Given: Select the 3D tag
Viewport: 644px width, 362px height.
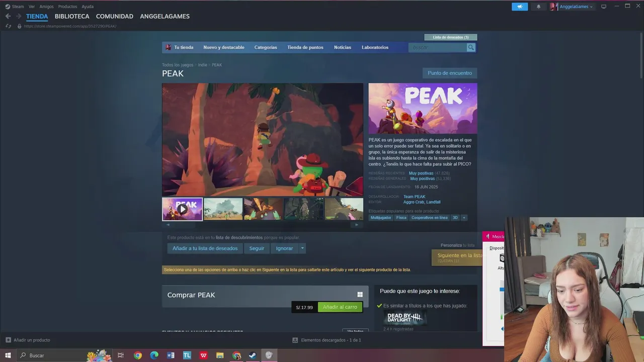Looking at the screenshot, I should 455,218.
